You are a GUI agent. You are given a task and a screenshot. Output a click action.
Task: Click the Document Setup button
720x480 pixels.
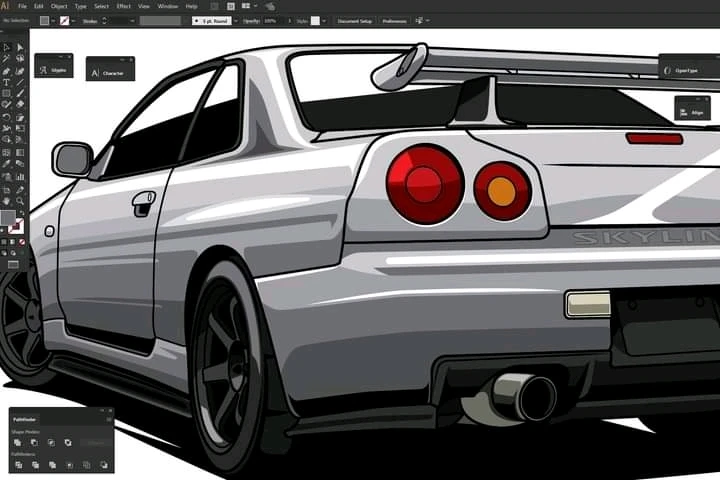point(354,20)
